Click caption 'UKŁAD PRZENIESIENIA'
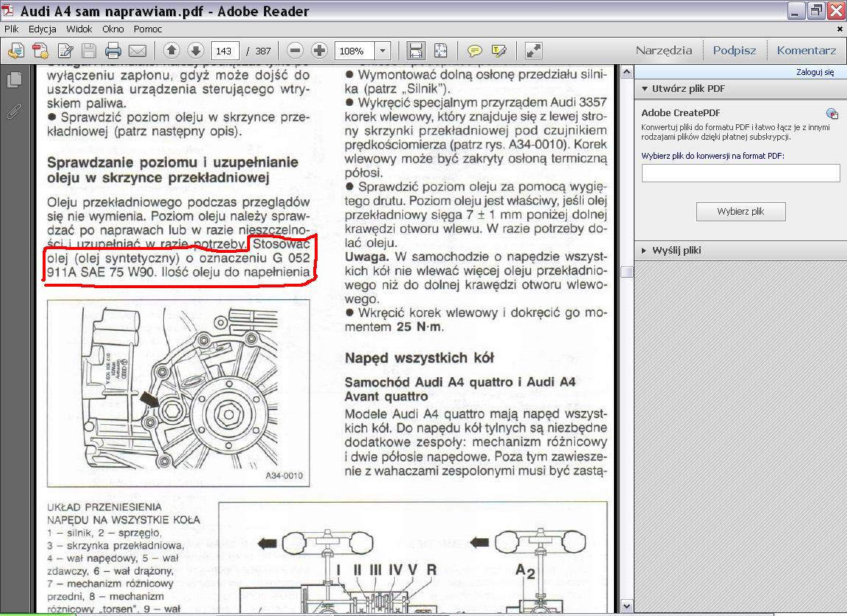Viewport: 847px width, 616px height. click(104, 507)
